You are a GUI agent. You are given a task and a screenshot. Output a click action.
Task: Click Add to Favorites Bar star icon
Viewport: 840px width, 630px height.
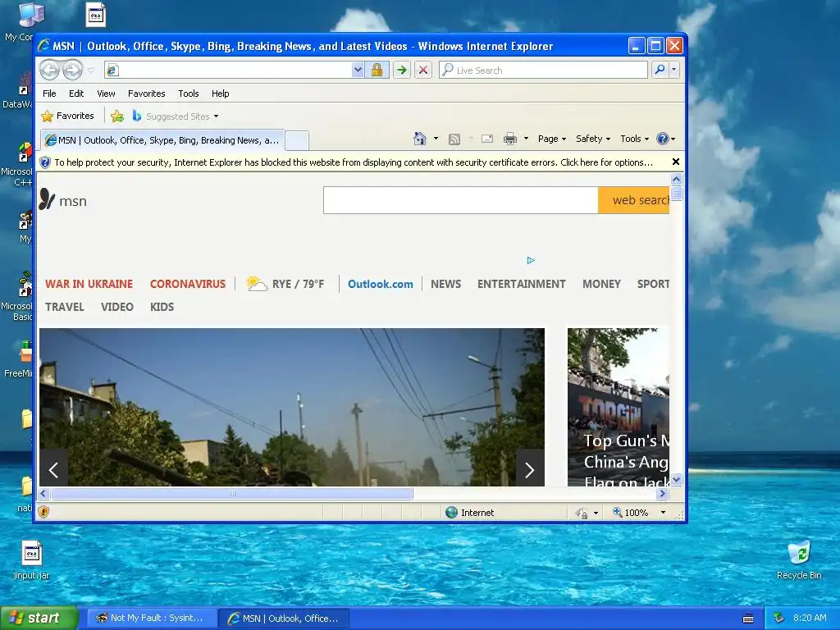coord(117,116)
